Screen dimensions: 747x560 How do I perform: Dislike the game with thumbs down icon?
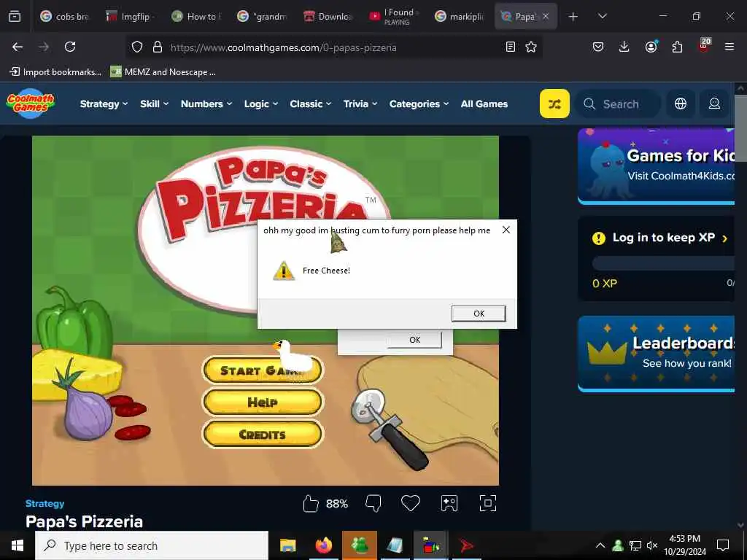[373, 503]
